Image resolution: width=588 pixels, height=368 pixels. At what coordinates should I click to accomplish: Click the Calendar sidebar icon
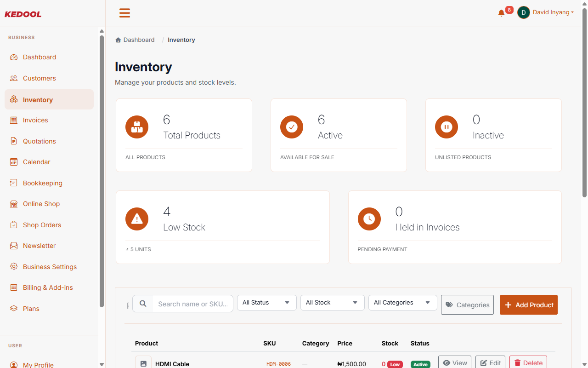tap(14, 162)
